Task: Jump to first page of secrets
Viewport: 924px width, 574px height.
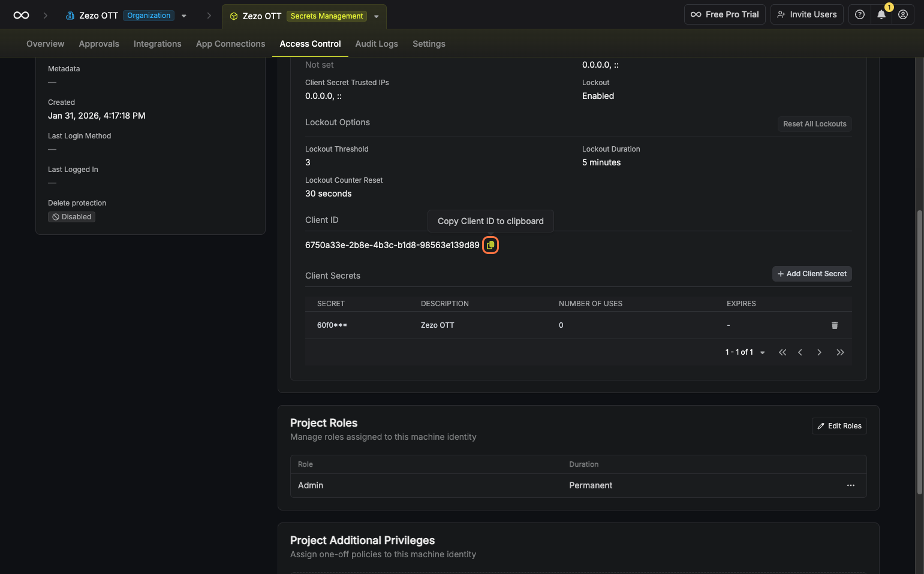Action: 782,352
